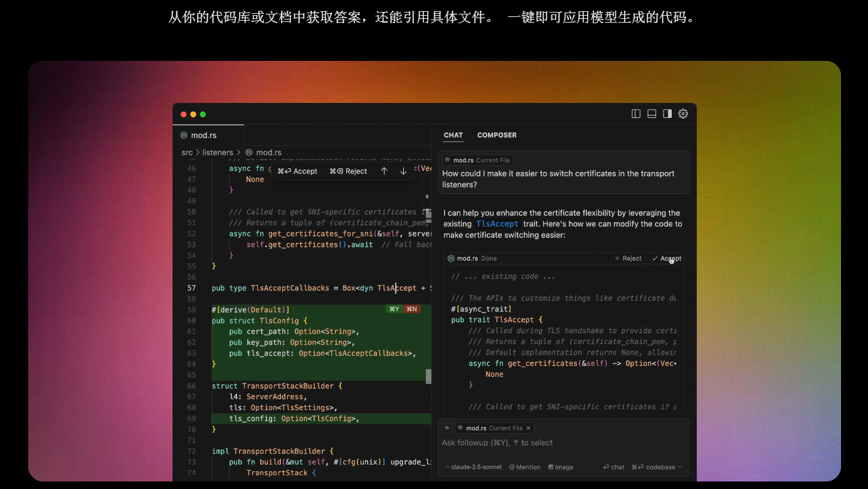Click the down arrow for next diff
The image size is (868, 489).
[x=403, y=171]
